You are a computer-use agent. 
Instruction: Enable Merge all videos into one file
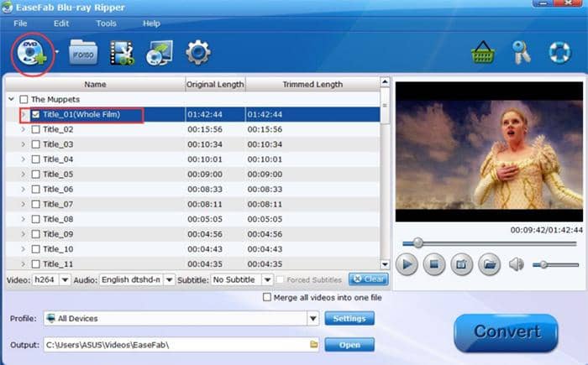pos(267,297)
